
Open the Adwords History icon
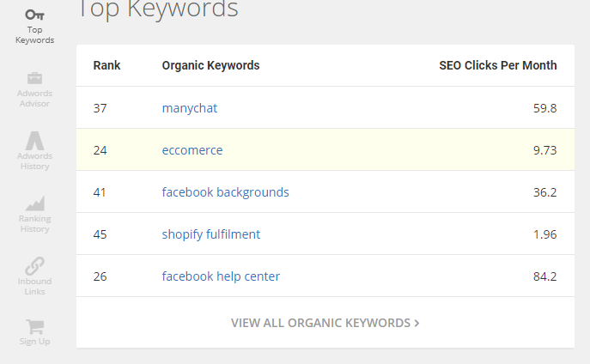(x=34, y=141)
